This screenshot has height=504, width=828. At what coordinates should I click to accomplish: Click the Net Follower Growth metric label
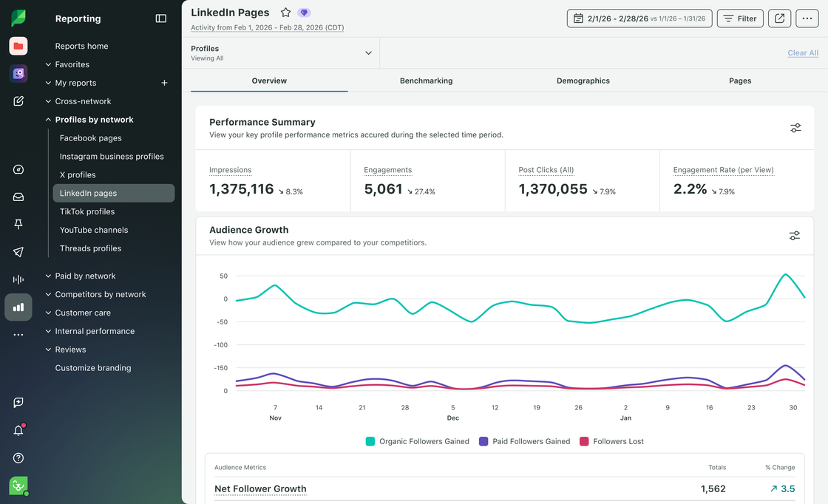tap(260, 488)
